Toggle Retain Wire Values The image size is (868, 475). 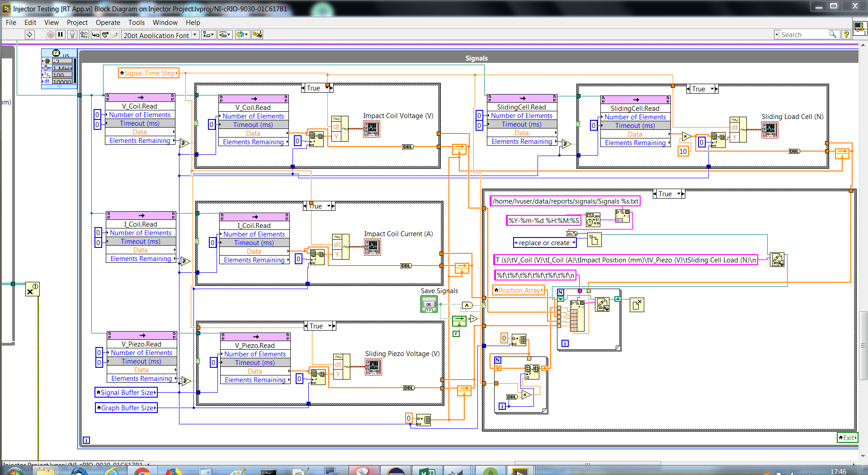[84, 34]
